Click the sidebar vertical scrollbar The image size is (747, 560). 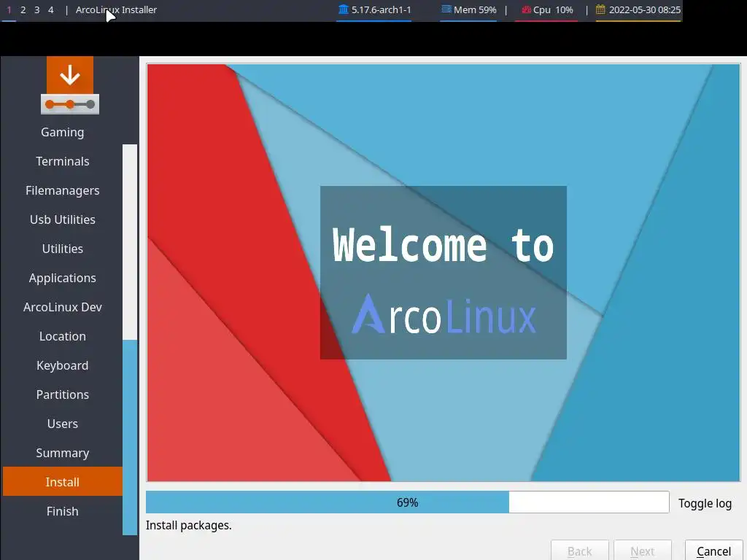130,340
